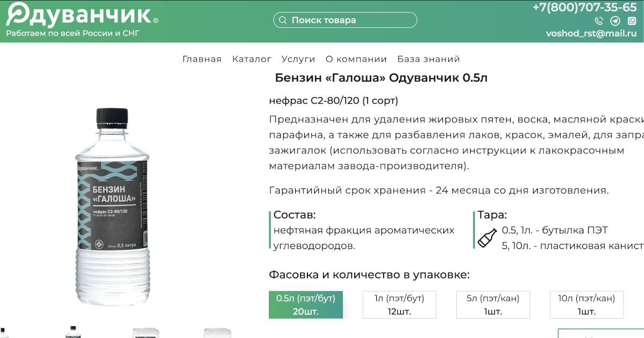Select the 0.5л (пэт/бут) 20шт. packaging
The width and height of the screenshot is (644, 338).
pyautogui.click(x=305, y=305)
